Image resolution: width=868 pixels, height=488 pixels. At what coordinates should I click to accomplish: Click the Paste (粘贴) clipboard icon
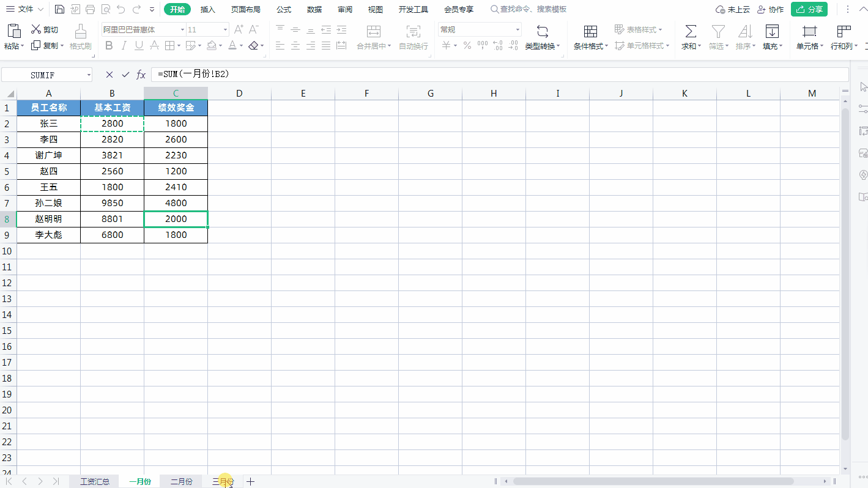13,31
